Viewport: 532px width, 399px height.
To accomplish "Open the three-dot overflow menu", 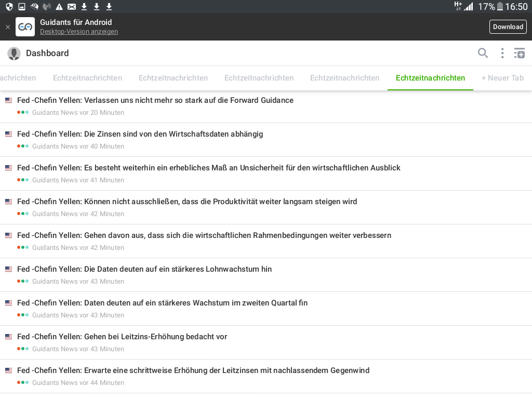I will pyautogui.click(x=502, y=53).
